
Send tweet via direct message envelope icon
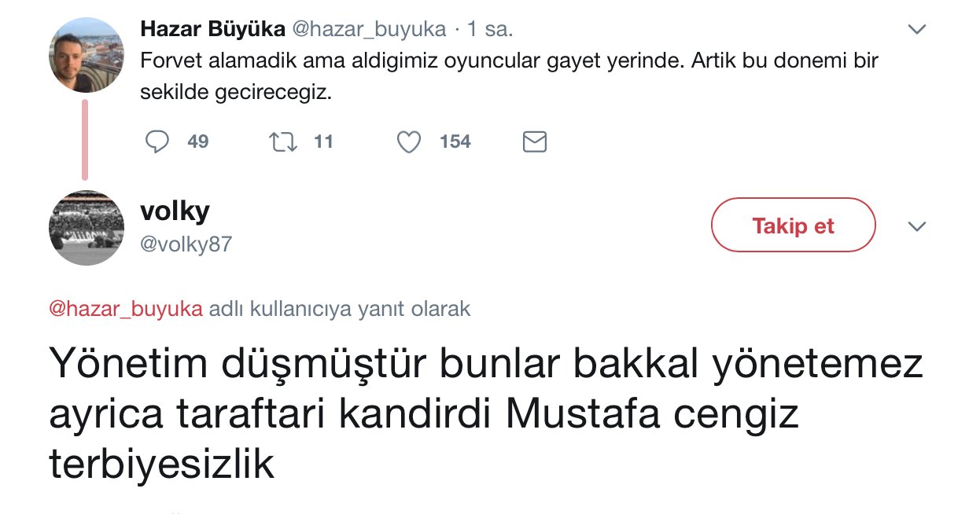535,141
